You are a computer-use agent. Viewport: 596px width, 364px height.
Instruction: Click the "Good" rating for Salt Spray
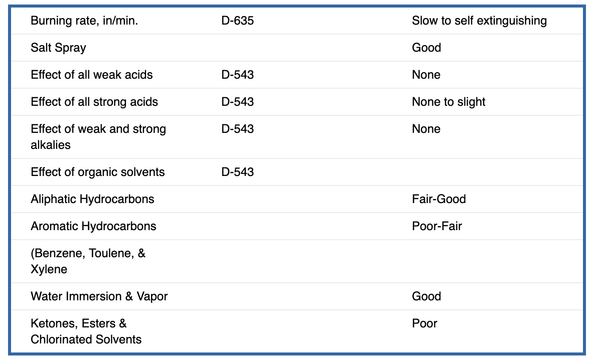point(426,48)
